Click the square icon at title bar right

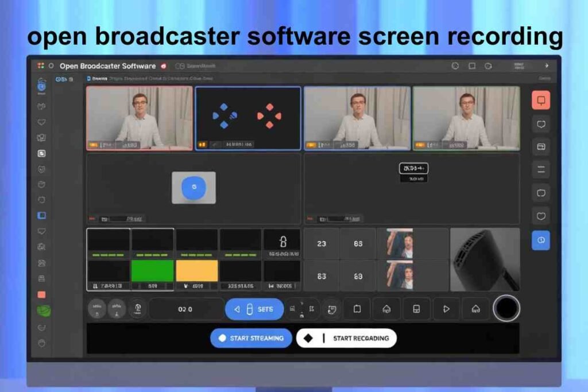click(x=472, y=66)
